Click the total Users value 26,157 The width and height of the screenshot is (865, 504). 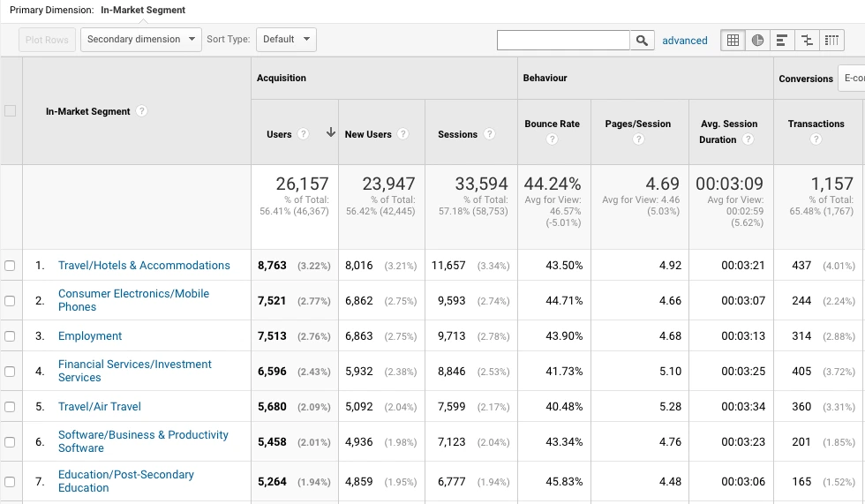pyautogui.click(x=302, y=184)
